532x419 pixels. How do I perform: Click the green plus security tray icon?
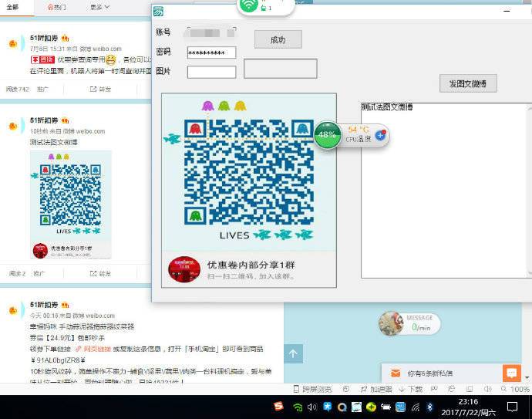point(371,407)
